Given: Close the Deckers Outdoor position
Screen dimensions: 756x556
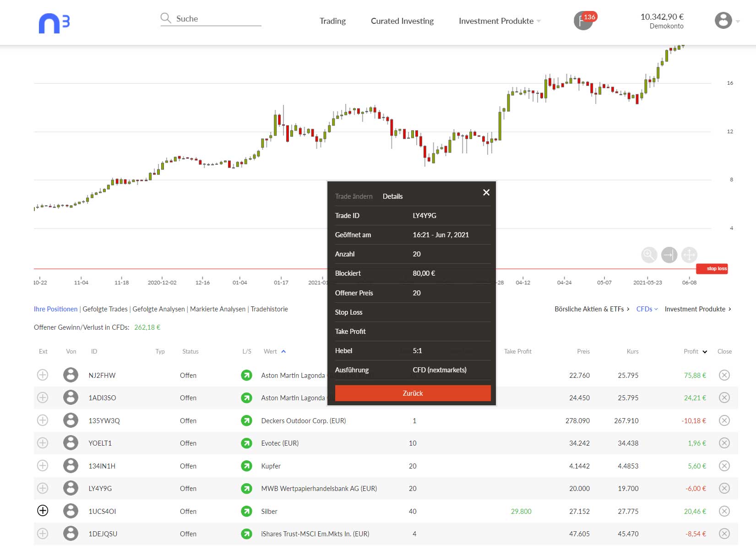Looking at the screenshot, I should (724, 420).
